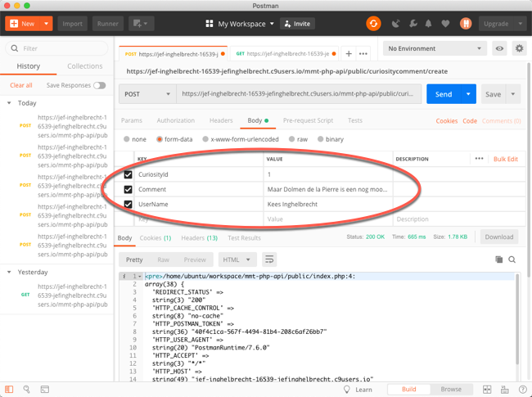Collapse the Today history group
Viewport: 532px width, 397px height.
[9, 103]
